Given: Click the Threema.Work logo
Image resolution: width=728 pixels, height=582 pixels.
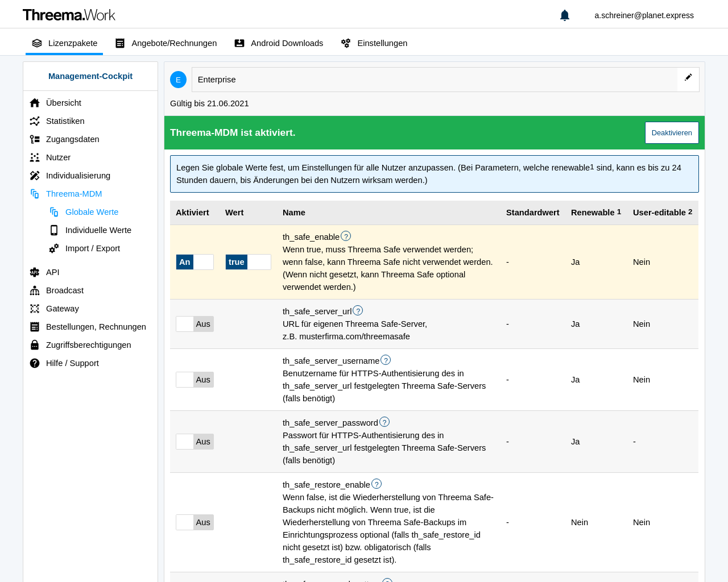Looking at the screenshot, I should pos(69,15).
